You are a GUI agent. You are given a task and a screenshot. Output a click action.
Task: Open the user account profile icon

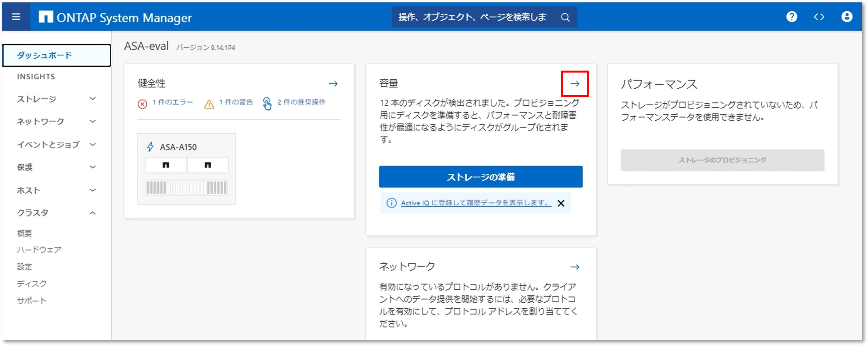[x=847, y=17]
